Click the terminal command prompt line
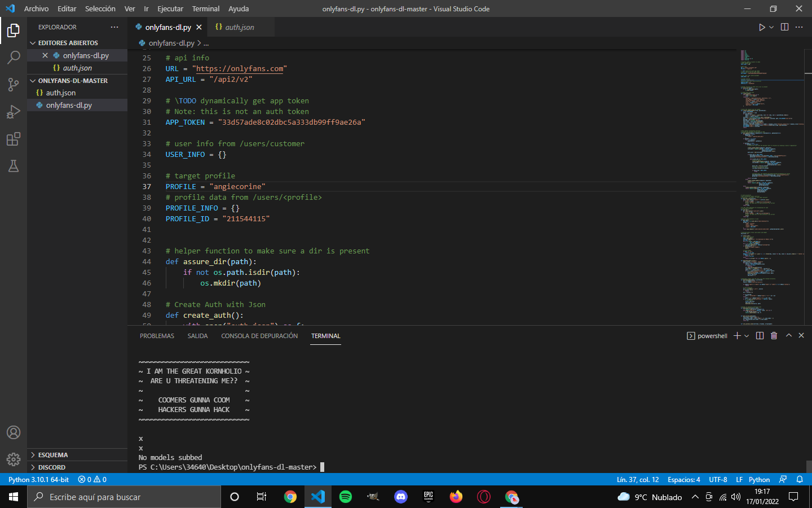 tap(232, 467)
